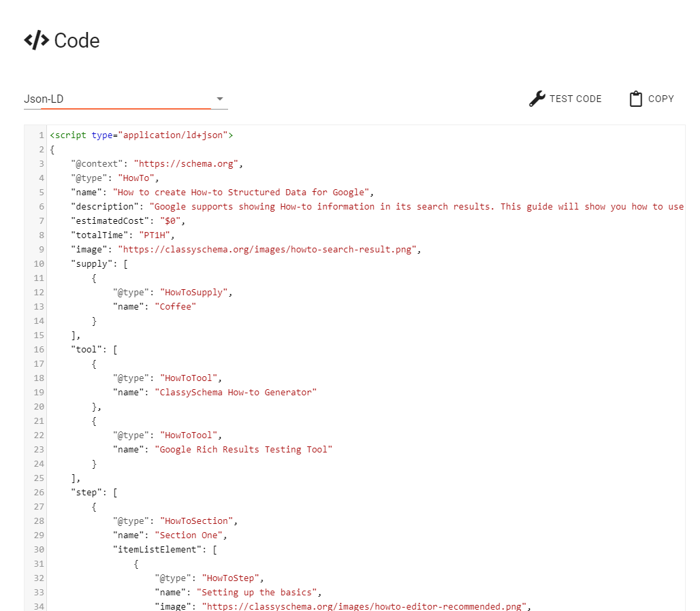The image size is (700, 611).
Task: Click the "Section One" name value
Action: 189,535
